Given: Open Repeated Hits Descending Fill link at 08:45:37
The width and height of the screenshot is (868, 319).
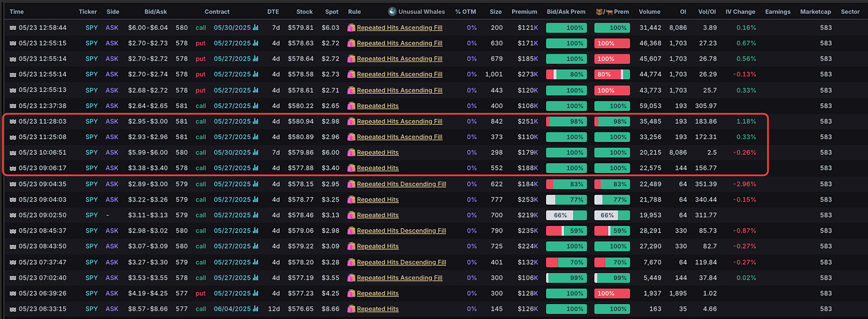Looking at the screenshot, I should point(401,231).
